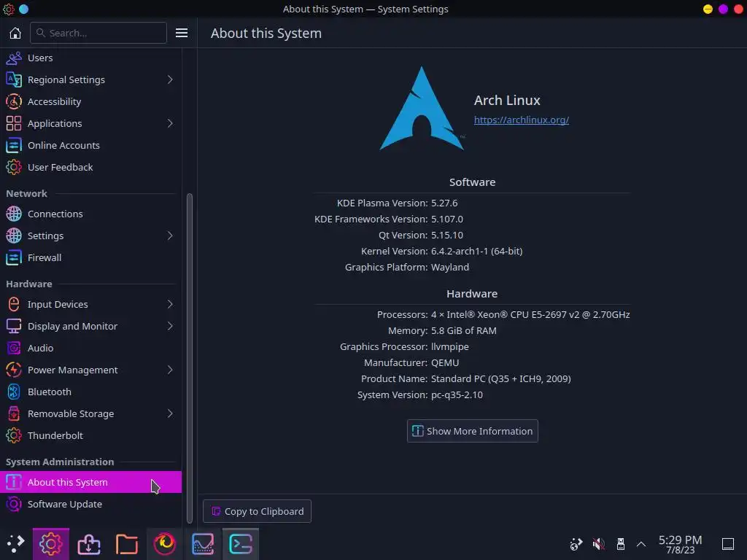The width and height of the screenshot is (747, 560).
Task: Expand the network Settings chevron
Action: (170, 236)
